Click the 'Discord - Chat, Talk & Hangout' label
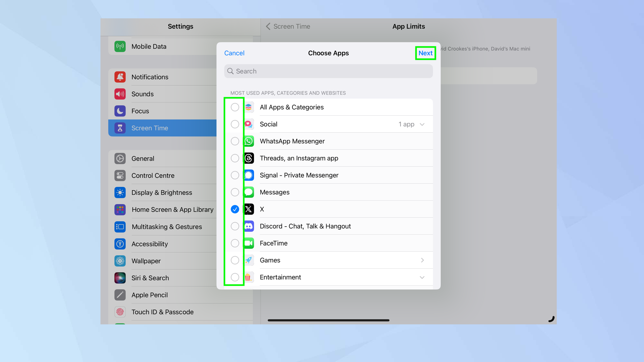 click(305, 226)
